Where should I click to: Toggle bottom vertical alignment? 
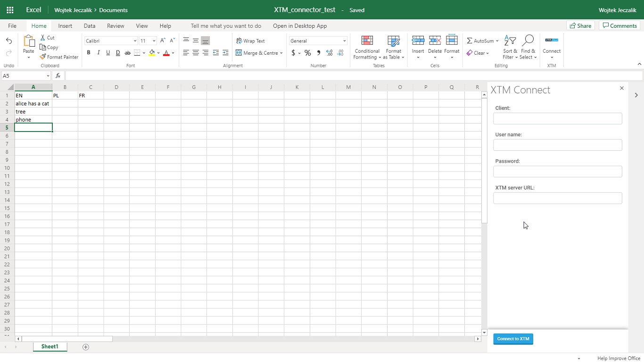(x=206, y=41)
